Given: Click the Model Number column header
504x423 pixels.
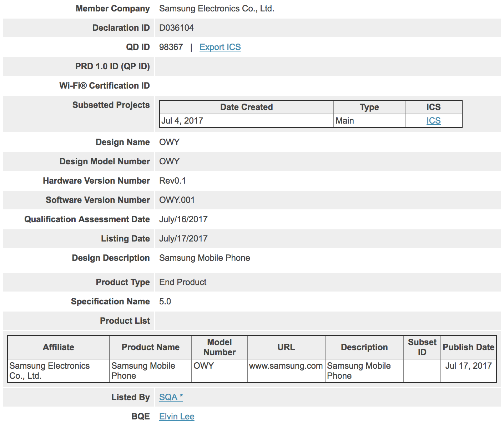Looking at the screenshot, I should [x=220, y=347].
